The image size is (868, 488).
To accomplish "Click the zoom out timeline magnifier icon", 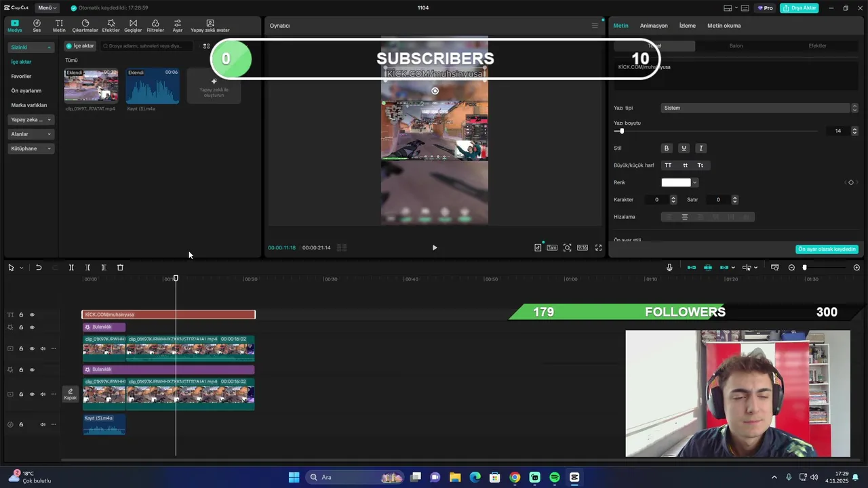I will point(791,268).
